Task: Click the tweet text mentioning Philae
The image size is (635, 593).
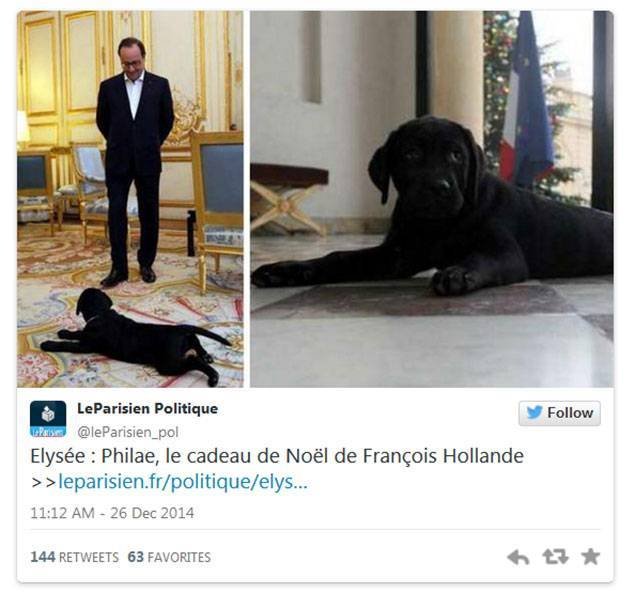Action: (277, 456)
